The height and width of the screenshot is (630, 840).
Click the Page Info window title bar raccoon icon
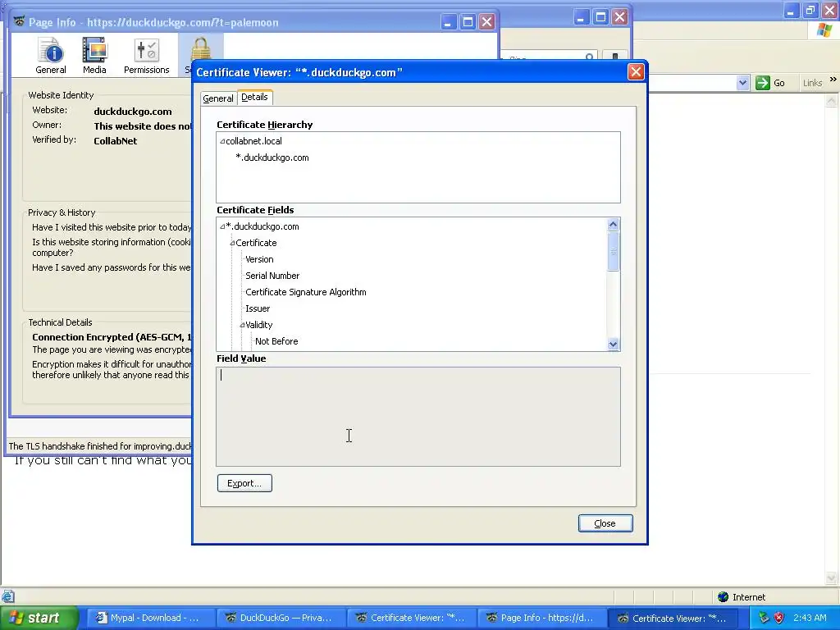pyautogui.click(x=20, y=21)
